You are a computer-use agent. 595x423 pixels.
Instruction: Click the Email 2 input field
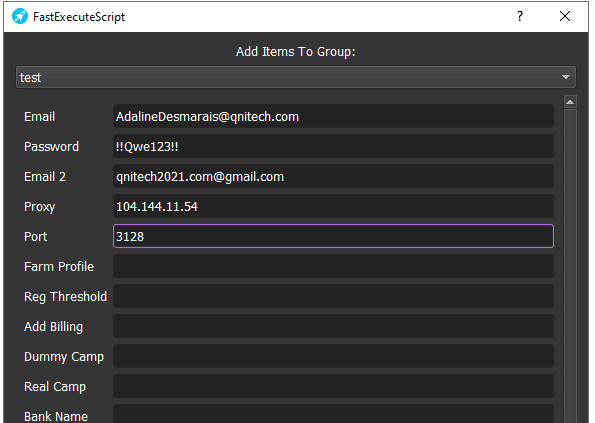(x=333, y=176)
